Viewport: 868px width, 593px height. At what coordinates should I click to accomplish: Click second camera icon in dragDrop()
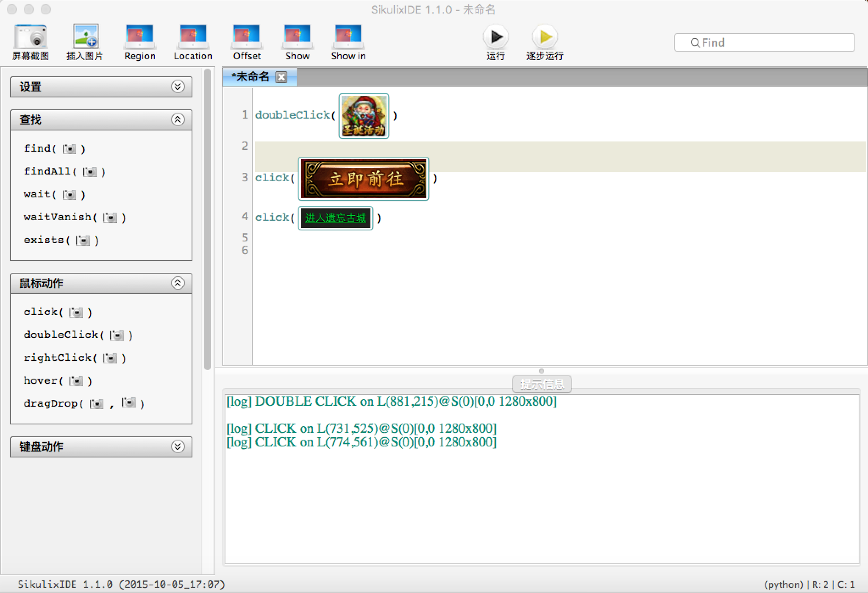(128, 402)
